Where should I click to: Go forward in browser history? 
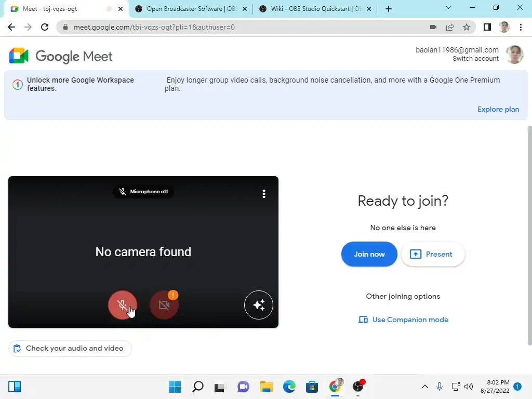pyautogui.click(x=28, y=27)
